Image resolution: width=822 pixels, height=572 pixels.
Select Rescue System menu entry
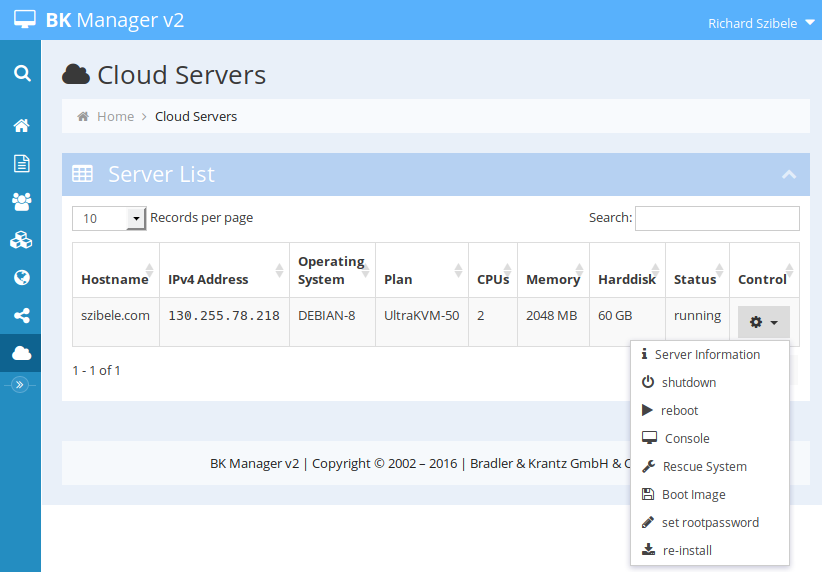704,467
